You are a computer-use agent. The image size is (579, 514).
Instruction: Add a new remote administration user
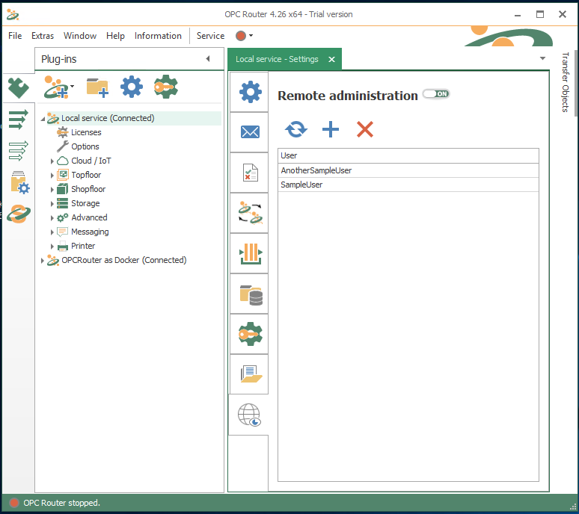pos(330,129)
